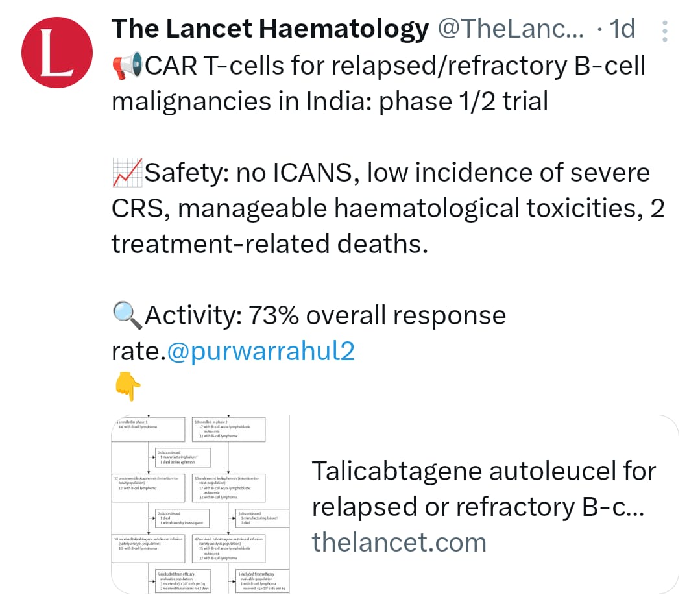Viewport: 700px width, 595px height.
Task: Open the three-dot more options menu
Action: [x=664, y=30]
